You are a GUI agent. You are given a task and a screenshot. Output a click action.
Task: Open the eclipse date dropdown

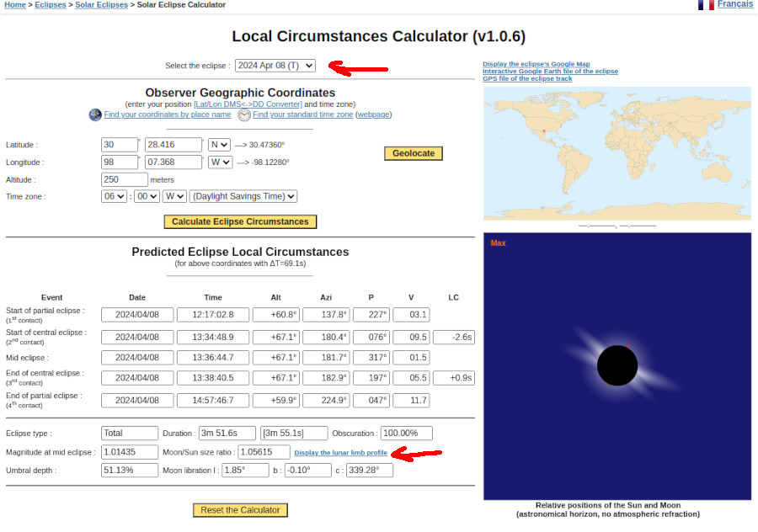[x=275, y=66]
